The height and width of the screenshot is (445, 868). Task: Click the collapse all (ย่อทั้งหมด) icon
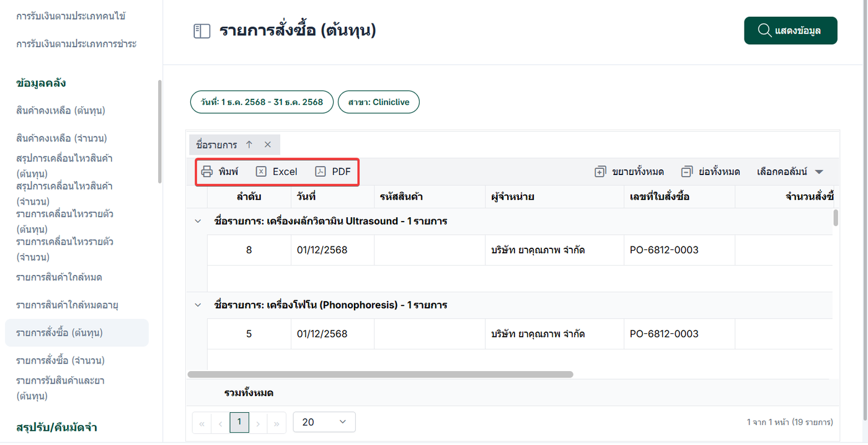tap(687, 172)
